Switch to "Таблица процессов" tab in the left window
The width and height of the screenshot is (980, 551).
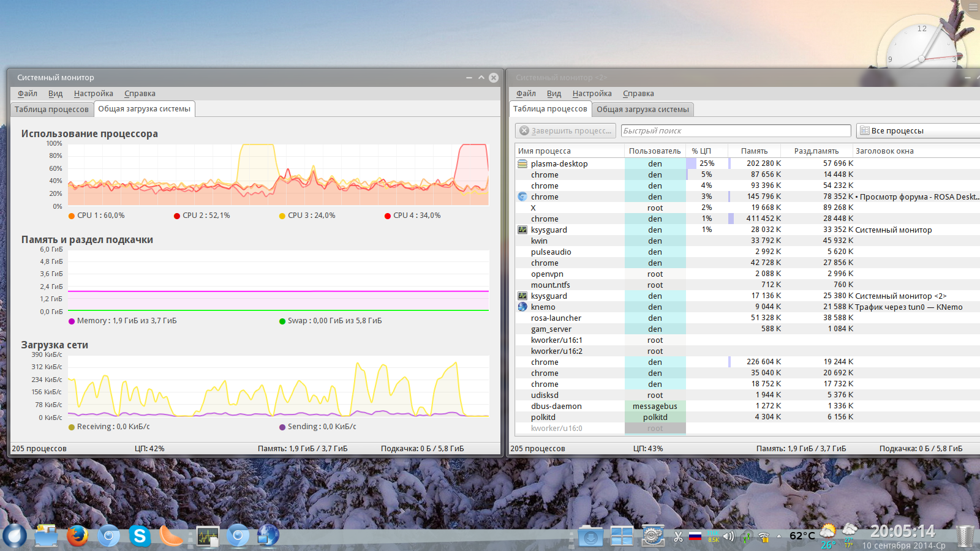[51, 109]
